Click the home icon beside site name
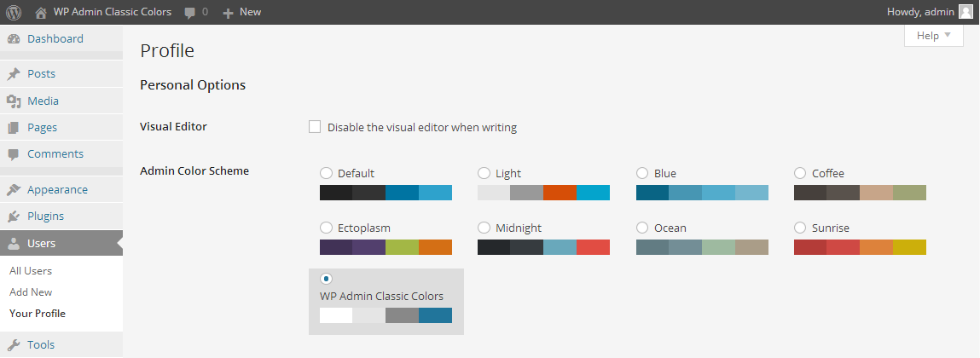 pyautogui.click(x=41, y=13)
